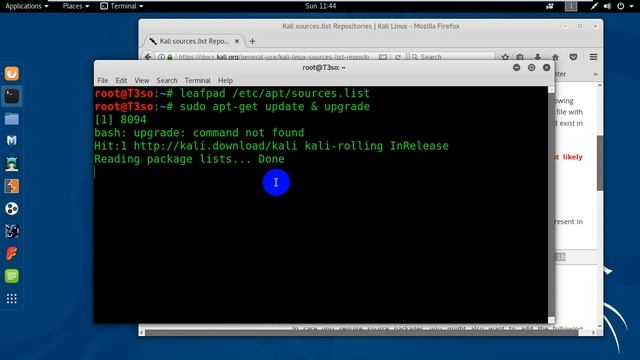
Task: Launch Terminal from the dock
Action: (11, 96)
